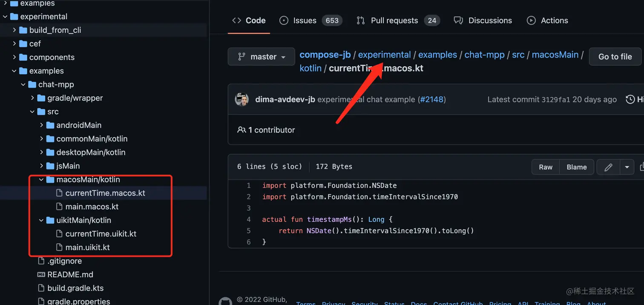This screenshot has height=305, width=644.
Task: Click the kotlin breadcrumb link
Action: [x=310, y=68]
